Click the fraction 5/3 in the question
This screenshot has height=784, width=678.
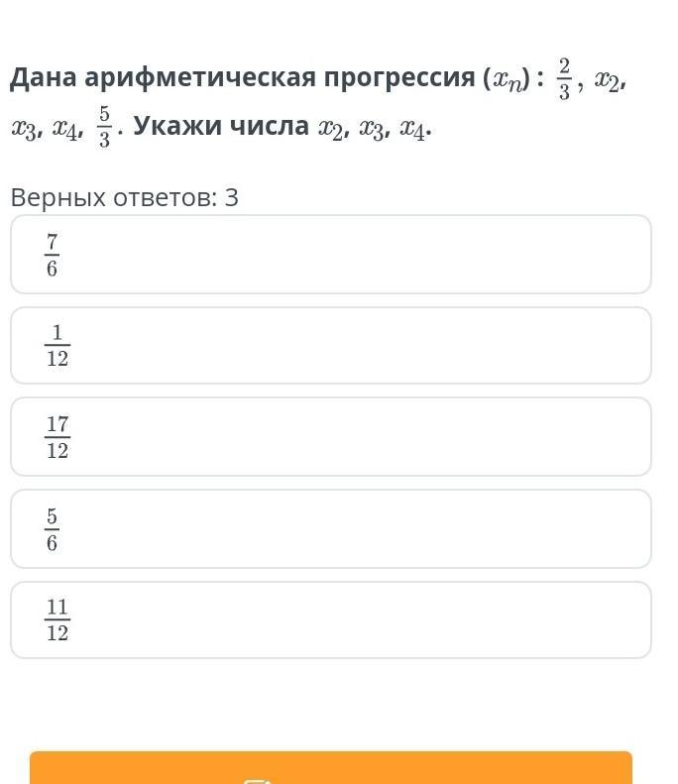coord(104,129)
